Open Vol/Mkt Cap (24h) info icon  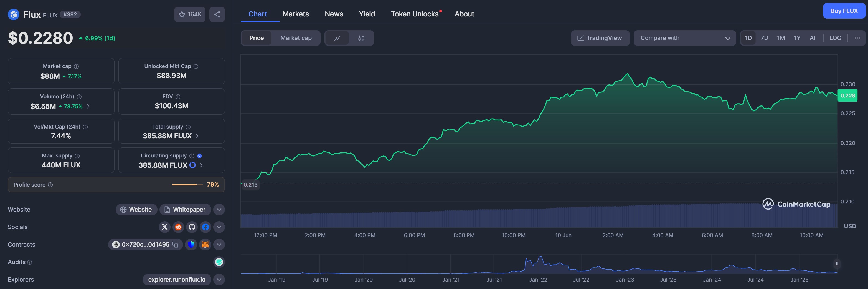(85, 127)
